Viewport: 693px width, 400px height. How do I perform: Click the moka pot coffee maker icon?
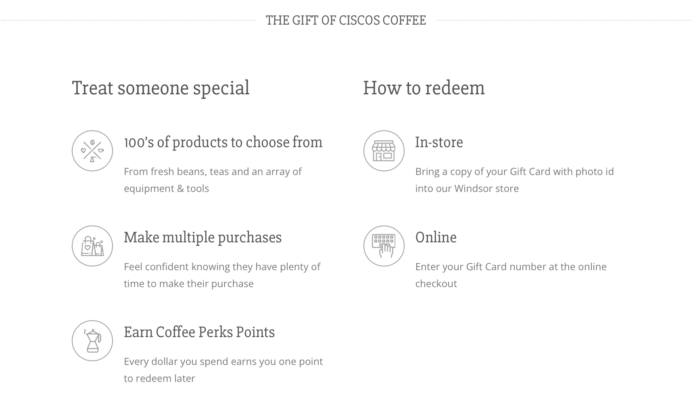[92, 341]
